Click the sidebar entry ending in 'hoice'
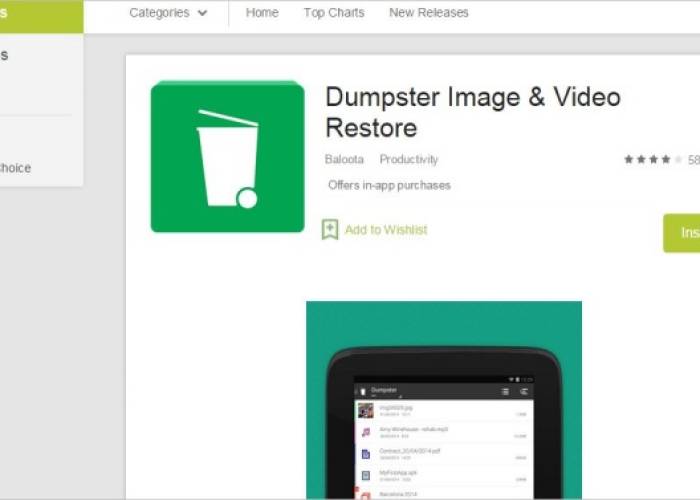The height and width of the screenshot is (500, 700). click(x=16, y=168)
